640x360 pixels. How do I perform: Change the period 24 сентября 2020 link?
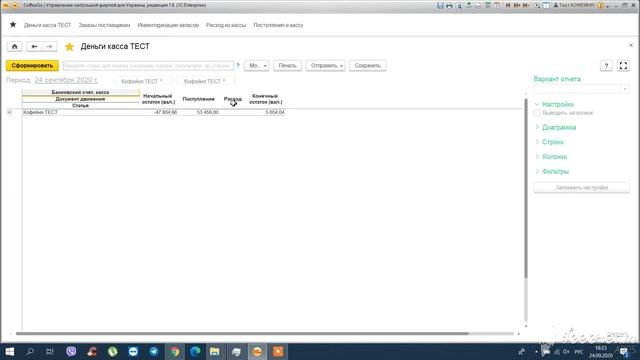pos(66,80)
